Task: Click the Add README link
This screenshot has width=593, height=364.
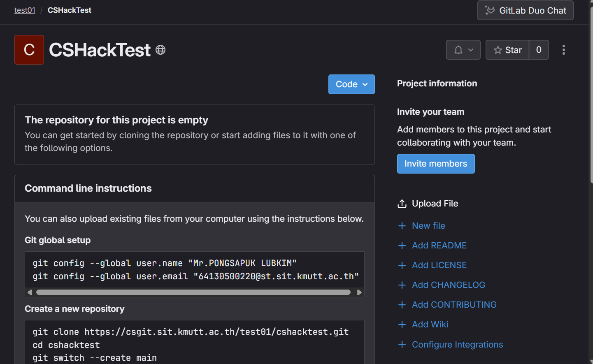Action: tap(439, 246)
